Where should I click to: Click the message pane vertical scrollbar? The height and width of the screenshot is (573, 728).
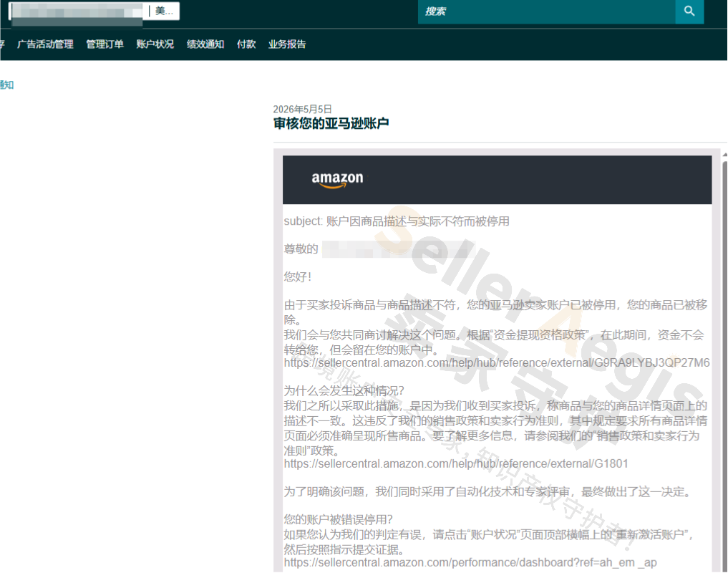pyautogui.click(x=724, y=367)
